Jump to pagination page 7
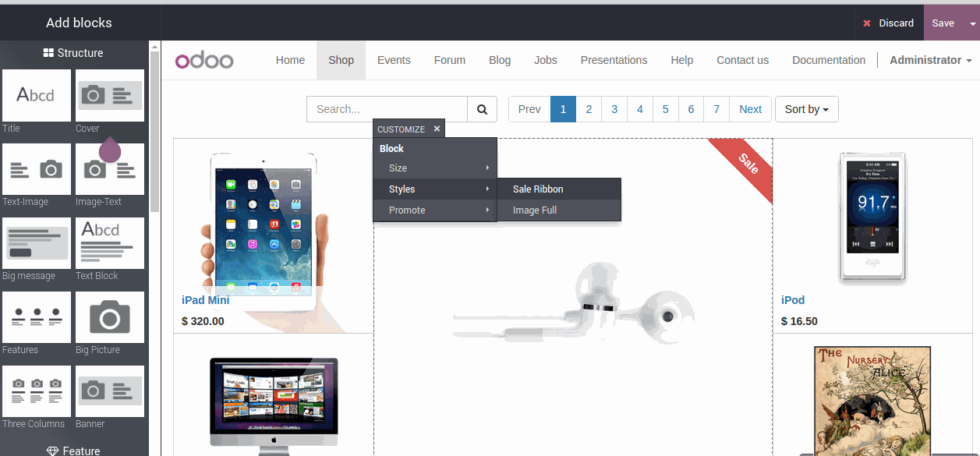The width and height of the screenshot is (980, 456). 716,109
